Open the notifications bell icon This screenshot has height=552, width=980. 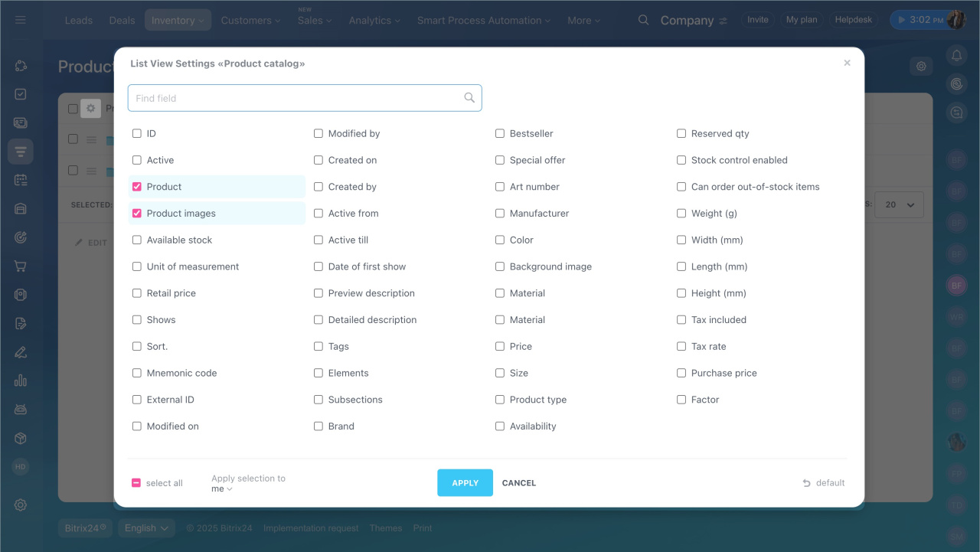click(956, 55)
